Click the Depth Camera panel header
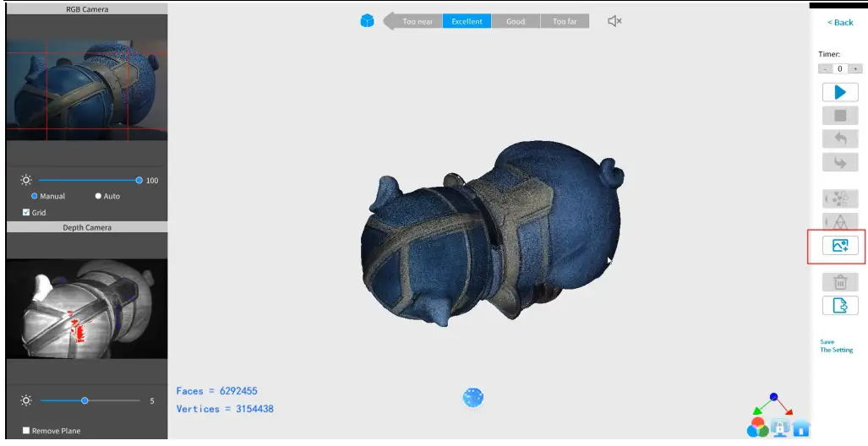This screenshot has width=868, height=446. 86,227
